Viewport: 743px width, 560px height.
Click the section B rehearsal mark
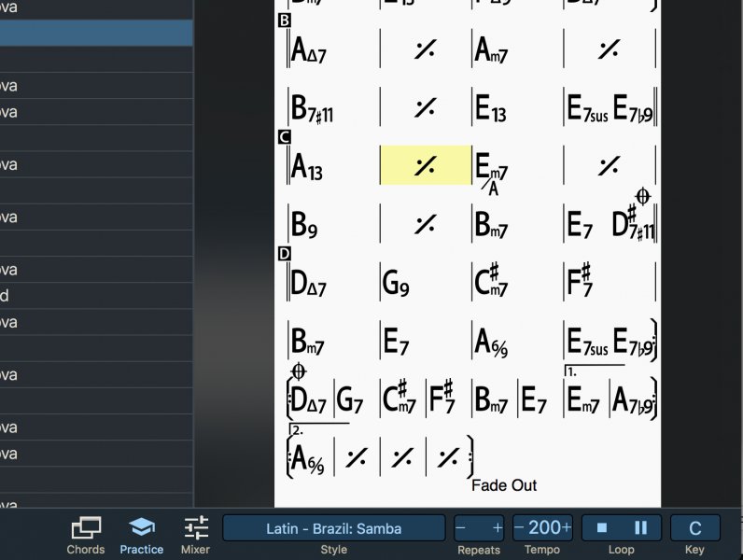(285, 21)
